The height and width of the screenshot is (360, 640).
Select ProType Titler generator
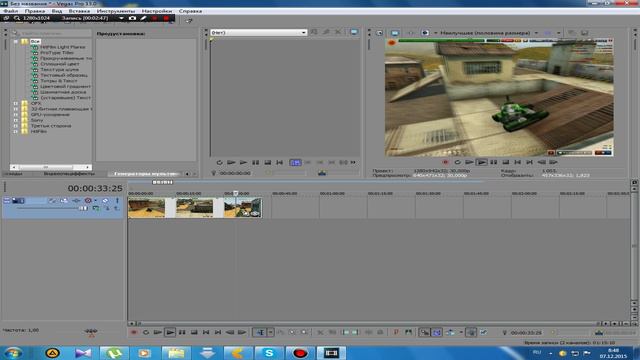57,53
